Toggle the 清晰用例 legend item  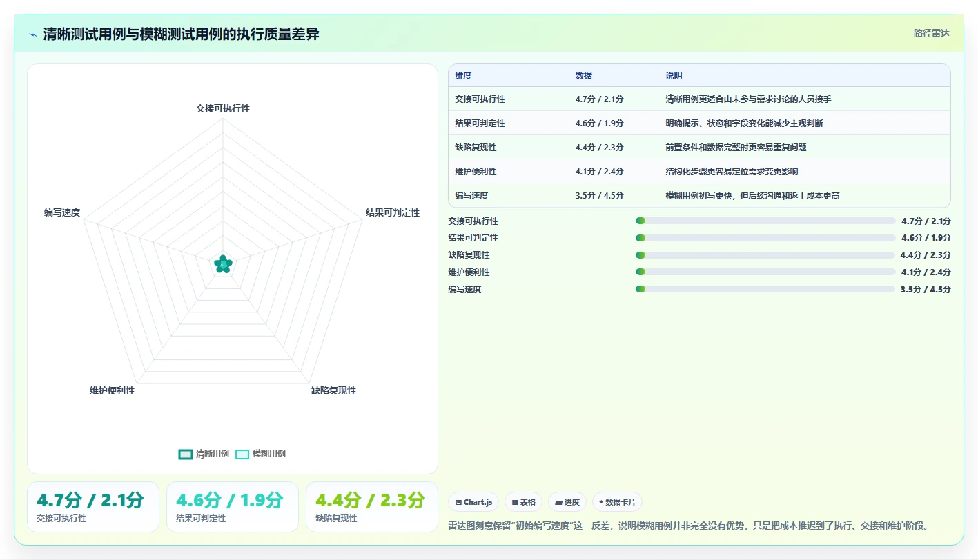(204, 454)
